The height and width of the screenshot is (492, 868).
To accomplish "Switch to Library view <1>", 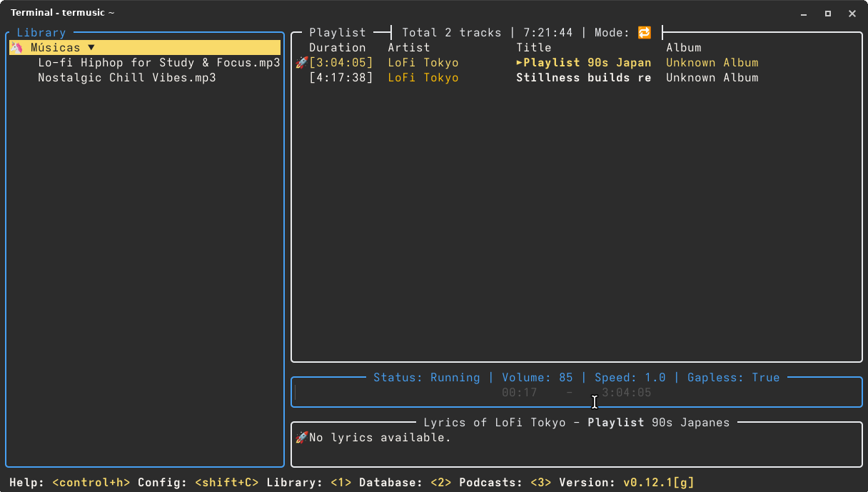I will (340, 483).
